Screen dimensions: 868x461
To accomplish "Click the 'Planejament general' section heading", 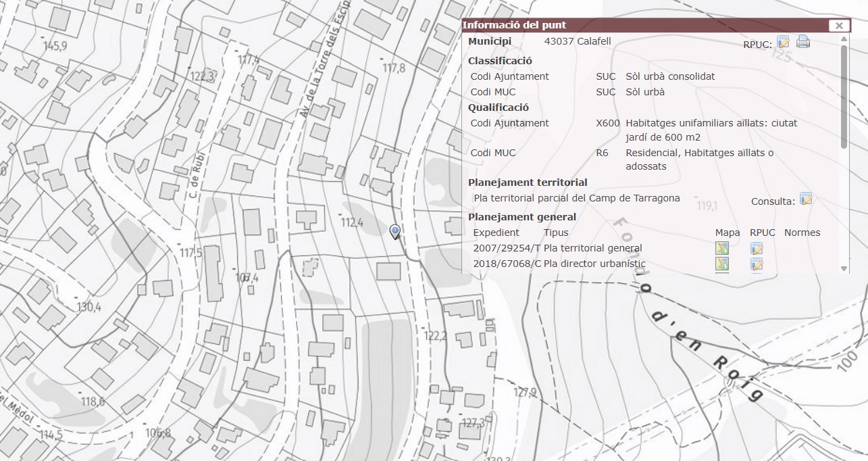I will click(x=522, y=217).
